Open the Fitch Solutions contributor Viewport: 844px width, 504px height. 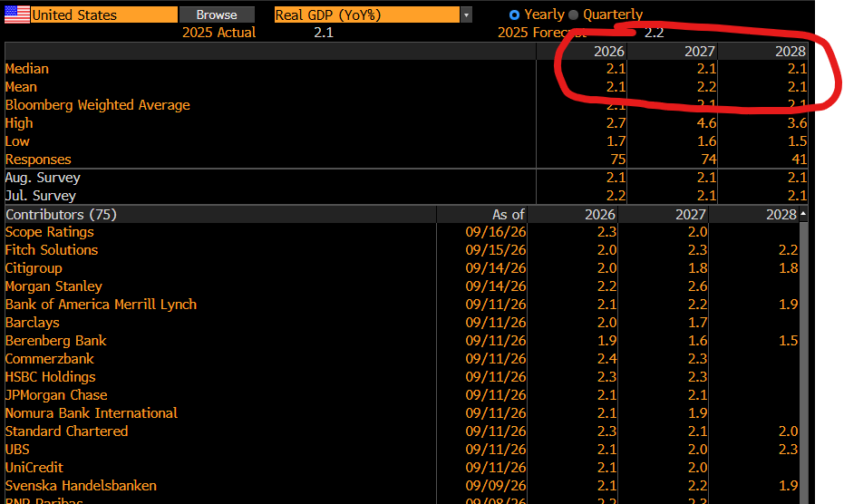coord(52,250)
